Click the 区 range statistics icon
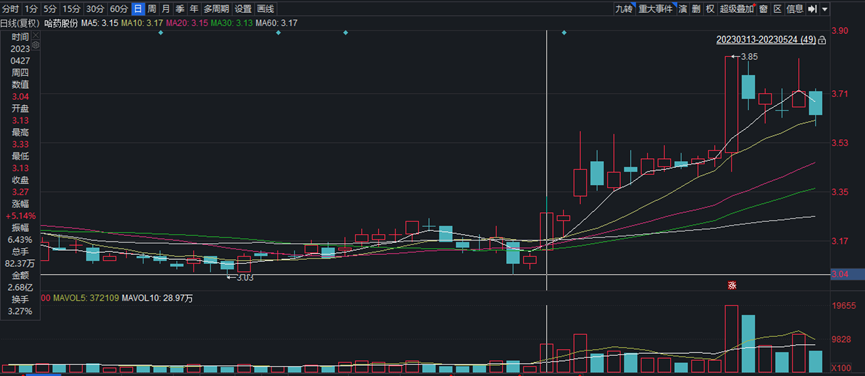Viewport: 865px width, 376px height. tap(777, 9)
